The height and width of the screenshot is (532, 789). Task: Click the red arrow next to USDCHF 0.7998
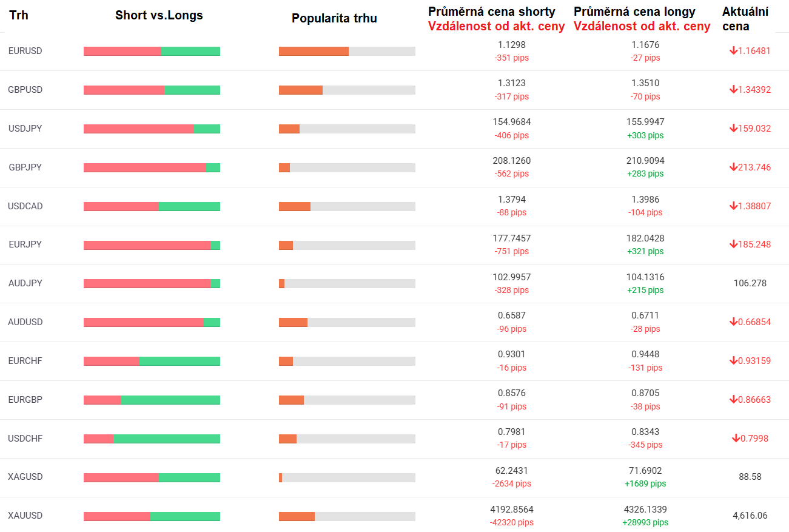coord(736,439)
